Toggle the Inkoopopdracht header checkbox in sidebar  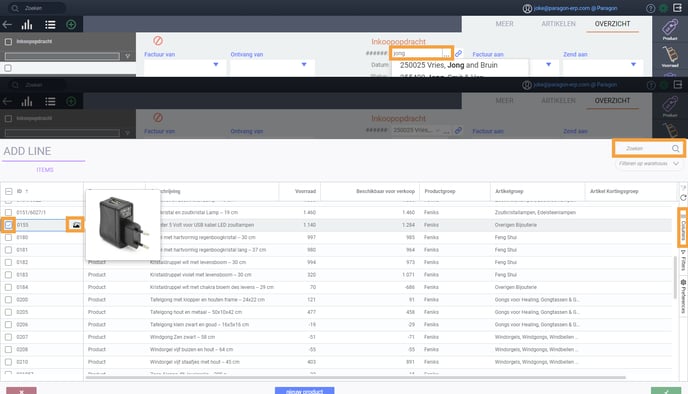tap(8, 42)
